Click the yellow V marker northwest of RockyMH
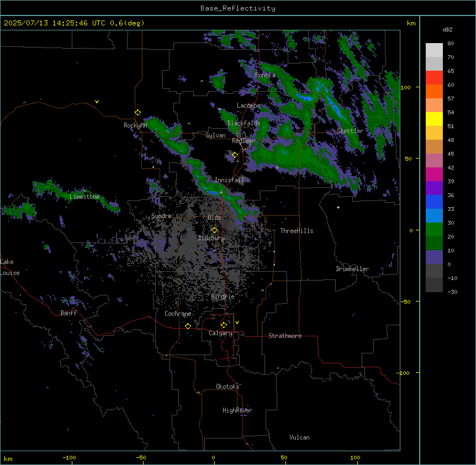This screenshot has height=465, width=476. [97, 102]
